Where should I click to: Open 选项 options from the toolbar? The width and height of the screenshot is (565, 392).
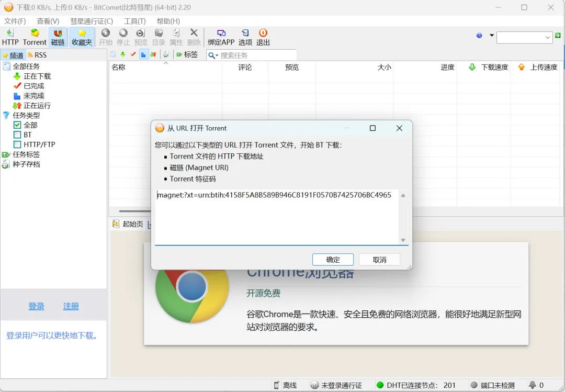coord(245,37)
